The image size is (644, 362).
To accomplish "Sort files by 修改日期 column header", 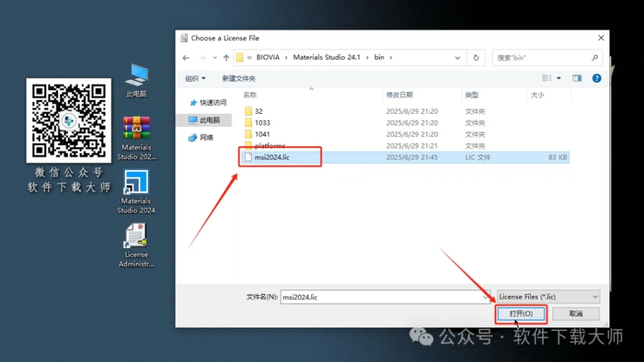I will 399,95.
